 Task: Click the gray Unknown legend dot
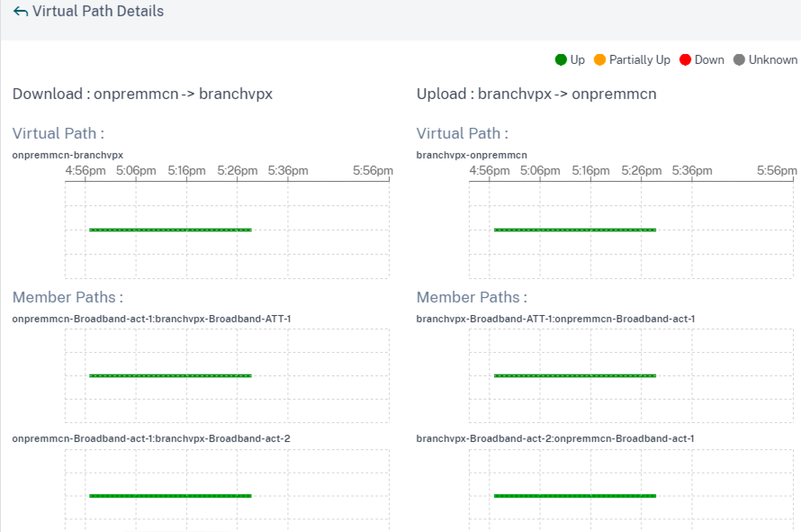(739, 60)
